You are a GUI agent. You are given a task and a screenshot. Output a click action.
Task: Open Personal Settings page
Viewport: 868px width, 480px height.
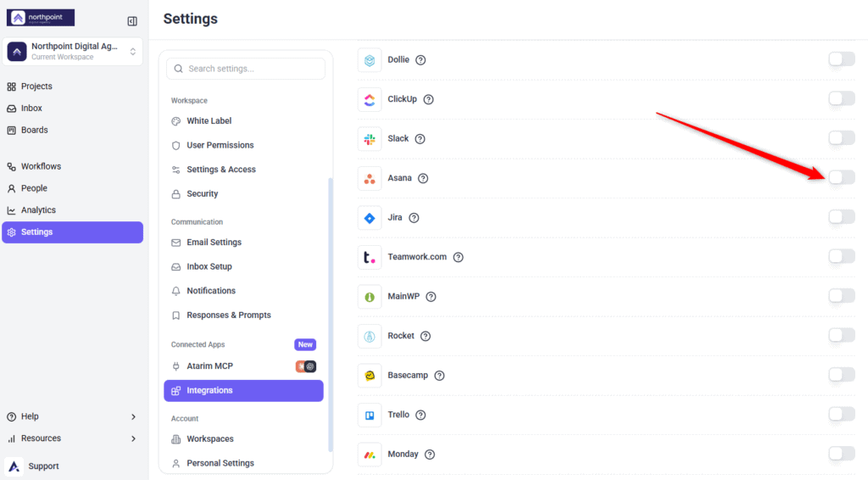(243, 463)
